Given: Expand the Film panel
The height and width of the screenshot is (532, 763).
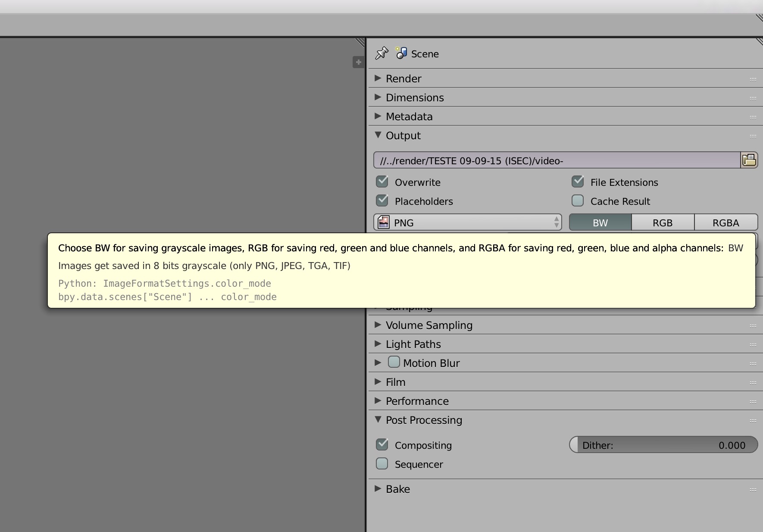Looking at the screenshot, I should 378,382.
